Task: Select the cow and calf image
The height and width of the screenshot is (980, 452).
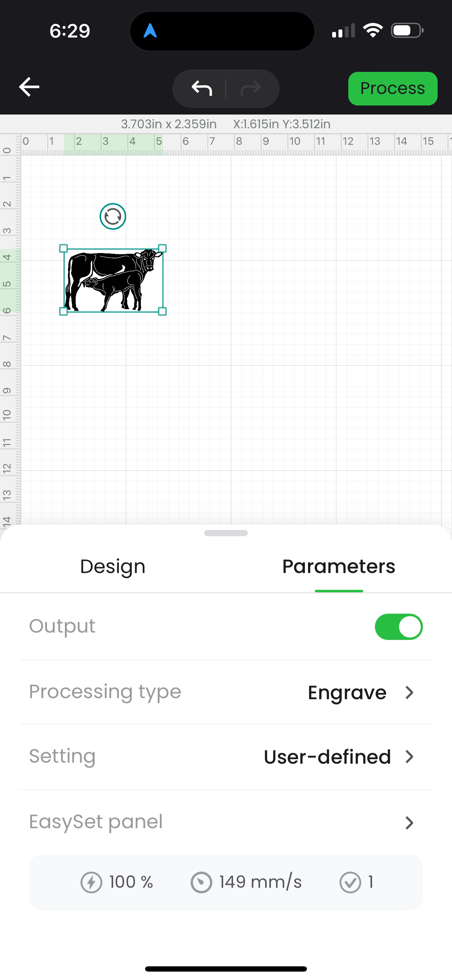Action: click(x=113, y=280)
